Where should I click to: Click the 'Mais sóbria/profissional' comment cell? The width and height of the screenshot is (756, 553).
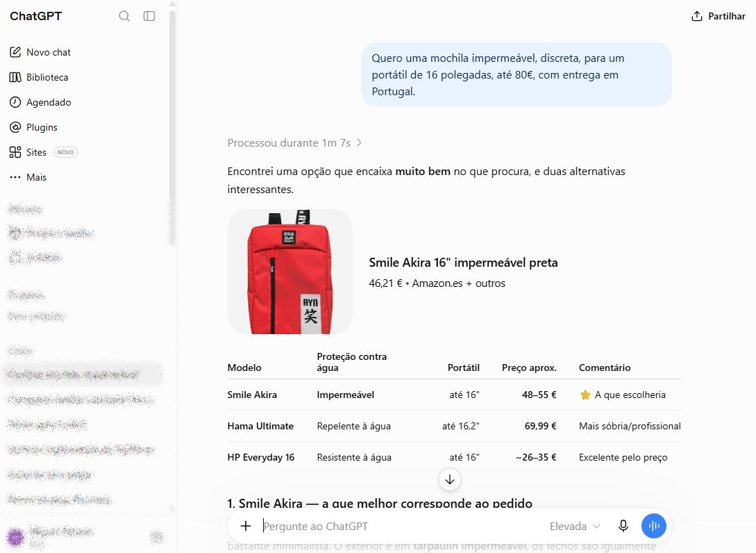630,426
